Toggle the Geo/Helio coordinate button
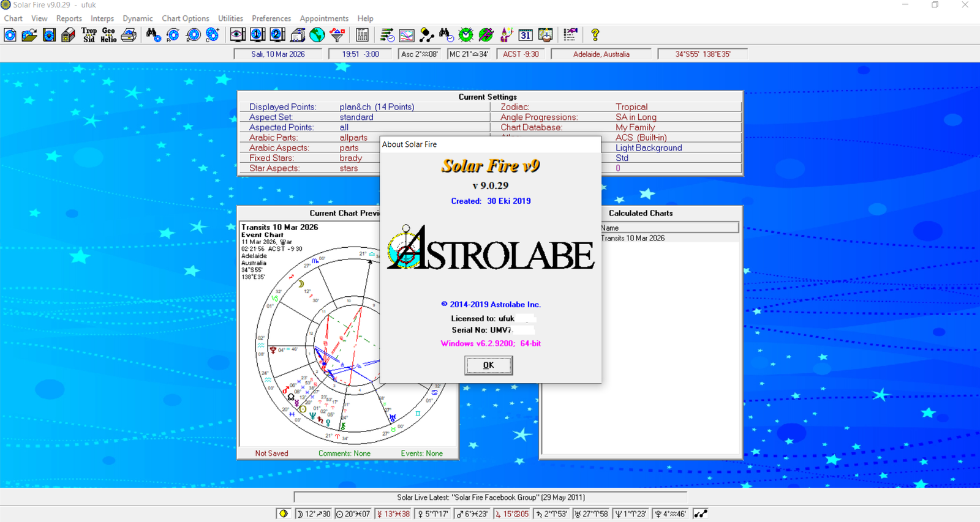Screen dimensions: 980x522 click(x=108, y=35)
